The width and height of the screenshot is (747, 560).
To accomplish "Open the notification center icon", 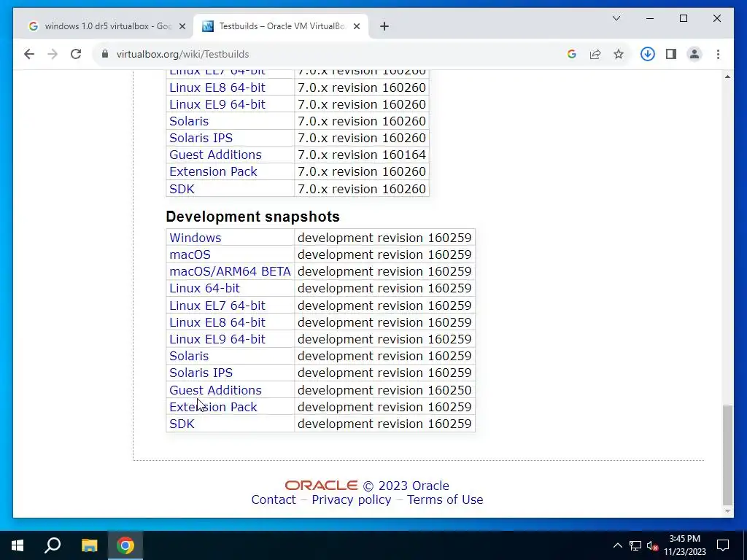I will (x=723, y=545).
